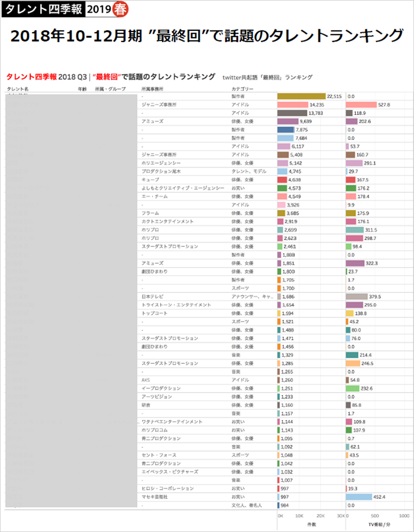Click the タレント四季報 black logo banner
Screen dimensions: 414x532
(x=44, y=9)
